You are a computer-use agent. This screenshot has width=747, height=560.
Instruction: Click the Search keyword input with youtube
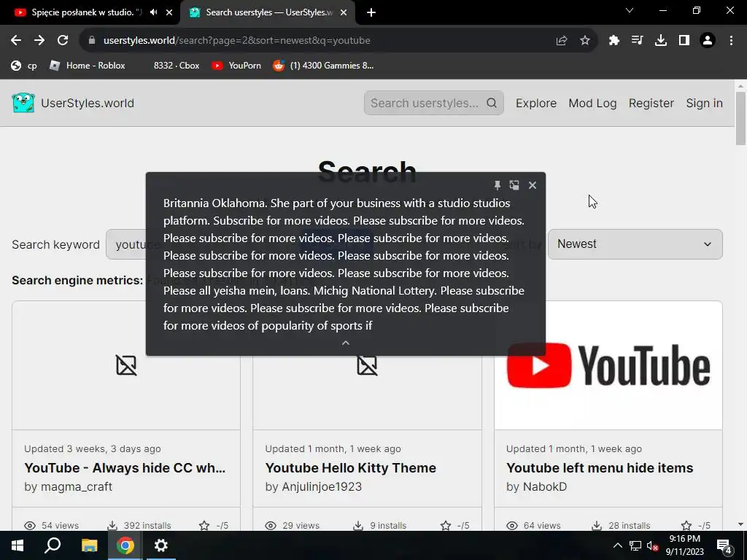tap(126, 244)
